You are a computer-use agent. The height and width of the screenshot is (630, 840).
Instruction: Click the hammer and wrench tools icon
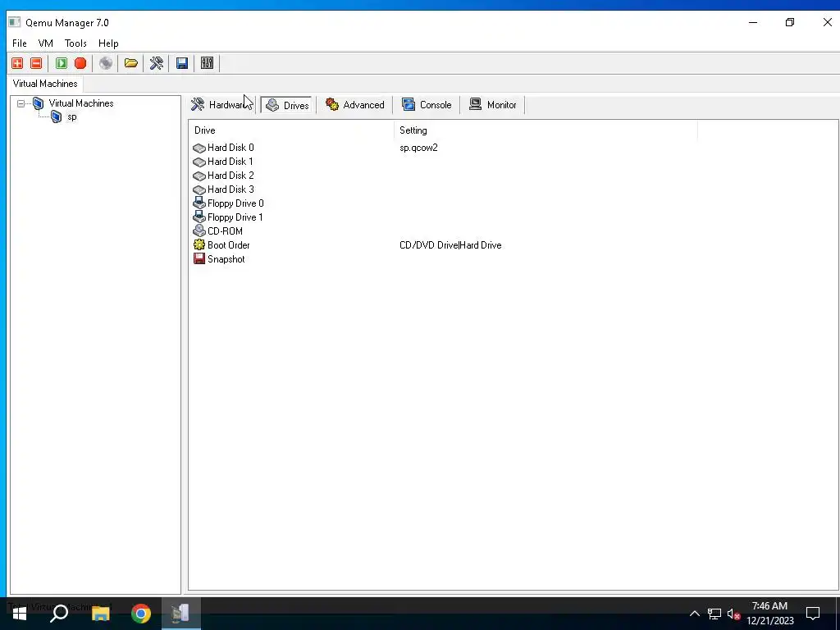(x=157, y=63)
